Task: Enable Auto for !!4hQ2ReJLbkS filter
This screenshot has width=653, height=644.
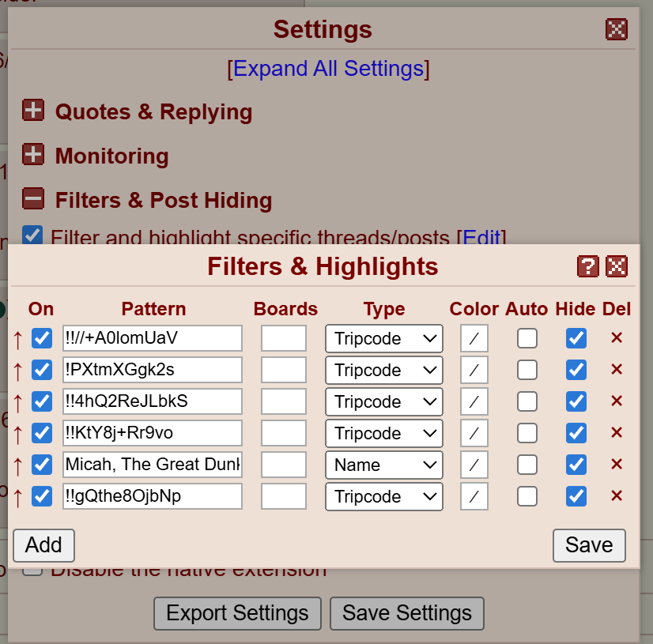Action: pyautogui.click(x=527, y=401)
